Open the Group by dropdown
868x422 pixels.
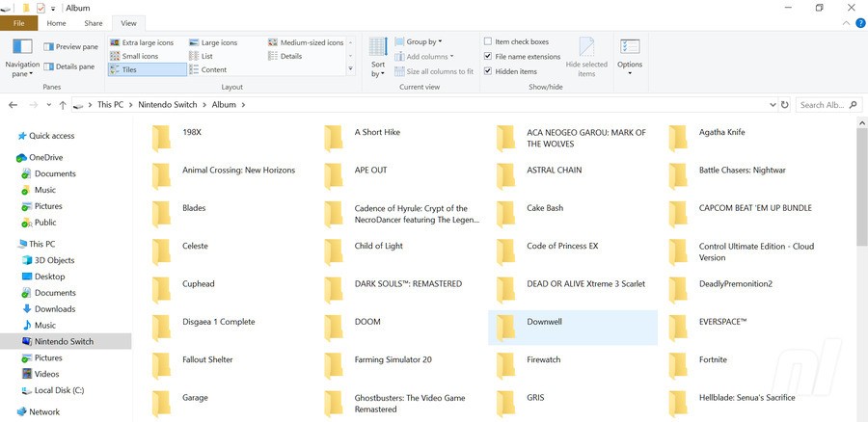pyautogui.click(x=422, y=42)
